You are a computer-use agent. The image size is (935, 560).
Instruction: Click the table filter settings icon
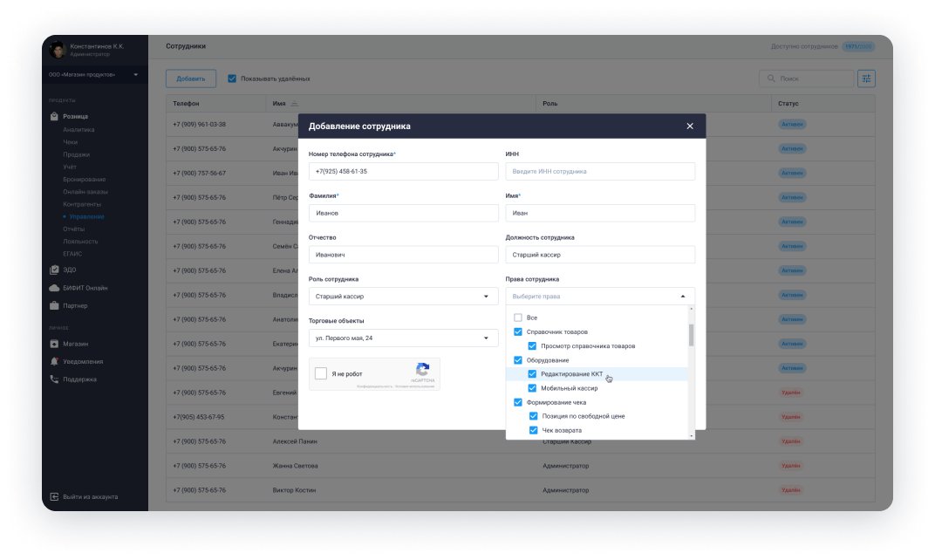(x=866, y=79)
